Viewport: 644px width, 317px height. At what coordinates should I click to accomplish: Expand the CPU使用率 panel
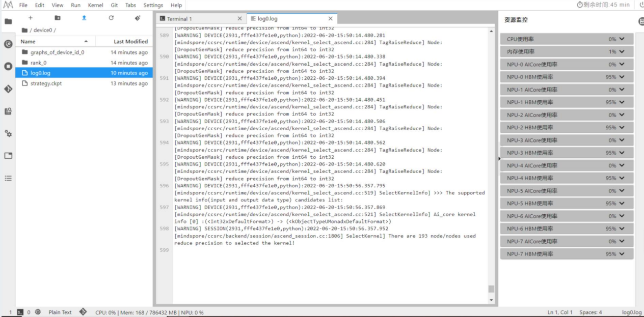tap(622, 39)
